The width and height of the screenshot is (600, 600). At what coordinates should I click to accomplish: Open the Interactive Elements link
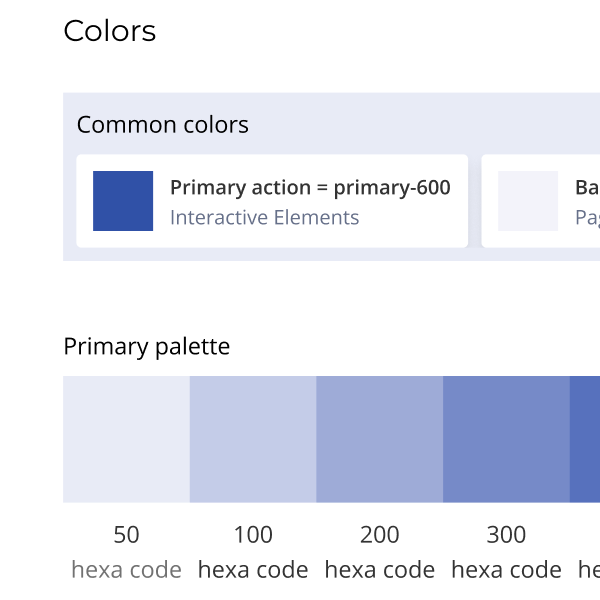pyautogui.click(x=264, y=218)
